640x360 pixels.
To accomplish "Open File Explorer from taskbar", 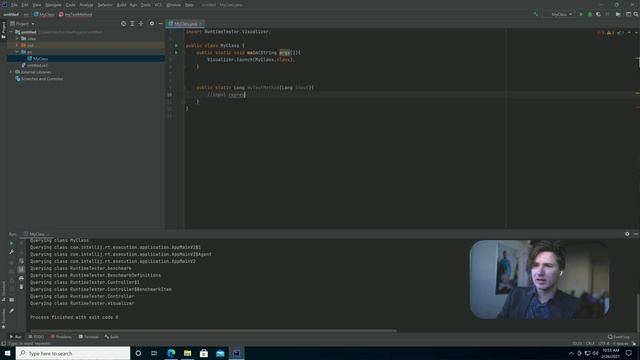I will click(x=187, y=353).
